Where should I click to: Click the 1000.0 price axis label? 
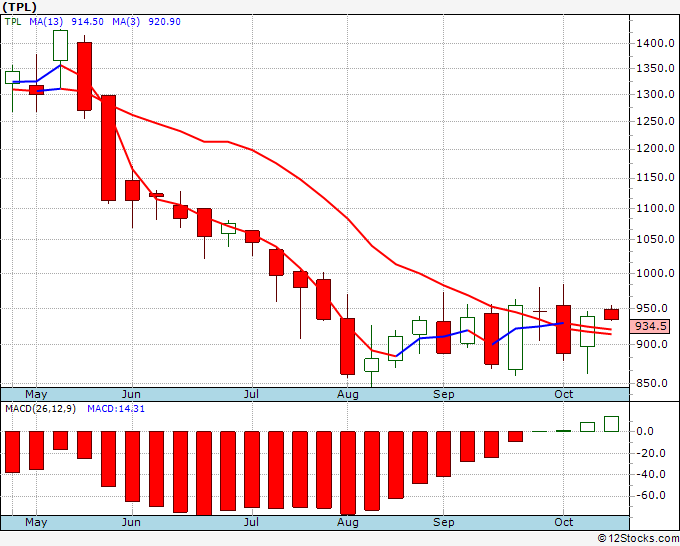655,273
